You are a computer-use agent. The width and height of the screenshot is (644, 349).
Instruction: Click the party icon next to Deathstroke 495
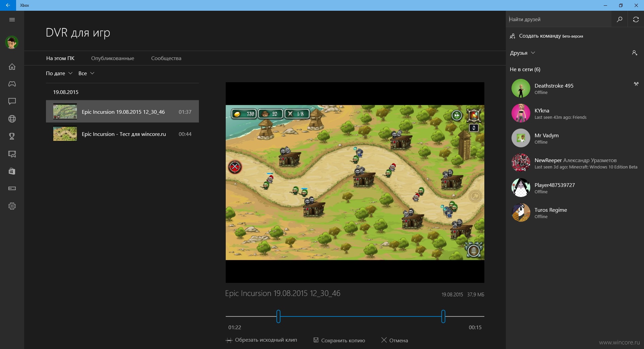636,84
